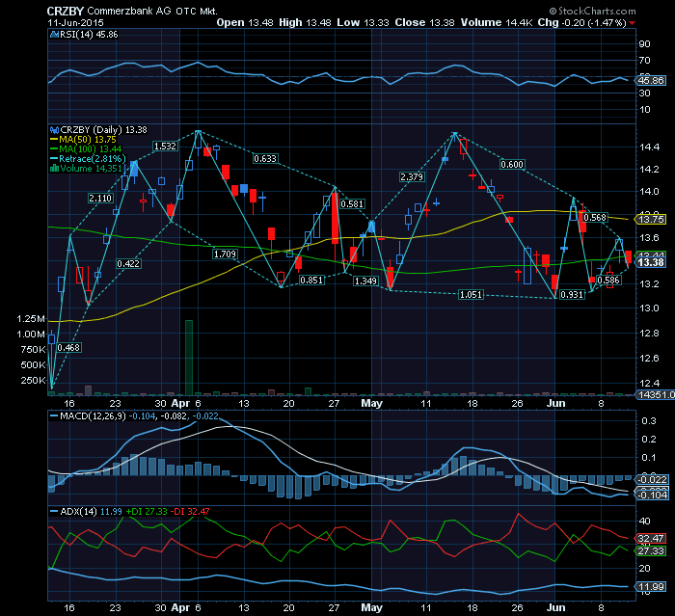Click the High 13.48 value

tap(305, 23)
